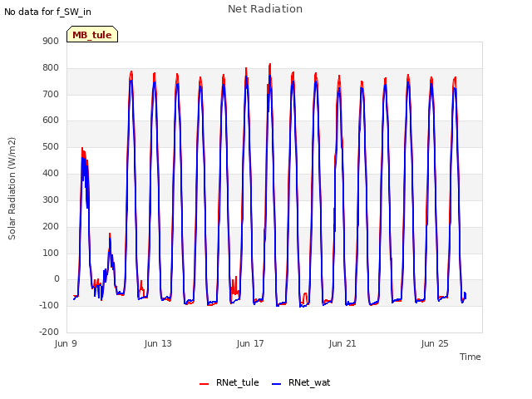The width and height of the screenshot is (532, 399).
Task: Click the 900 y-axis tick label
Action: 51,41
